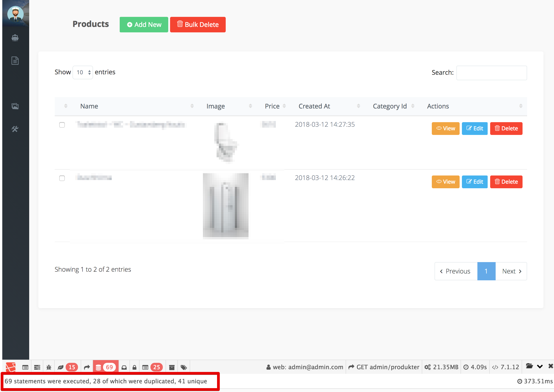Open the Show entries count dropdown

click(x=83, y=72)
